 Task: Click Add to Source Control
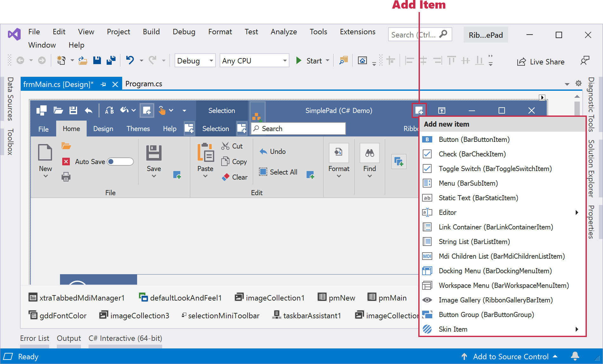[510, 357]
